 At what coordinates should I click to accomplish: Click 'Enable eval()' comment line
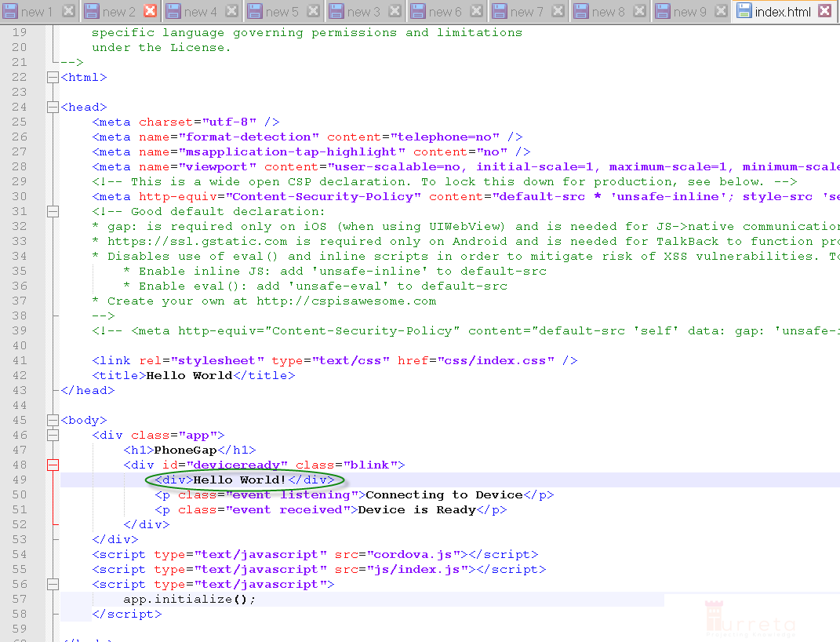pos(315,286)
